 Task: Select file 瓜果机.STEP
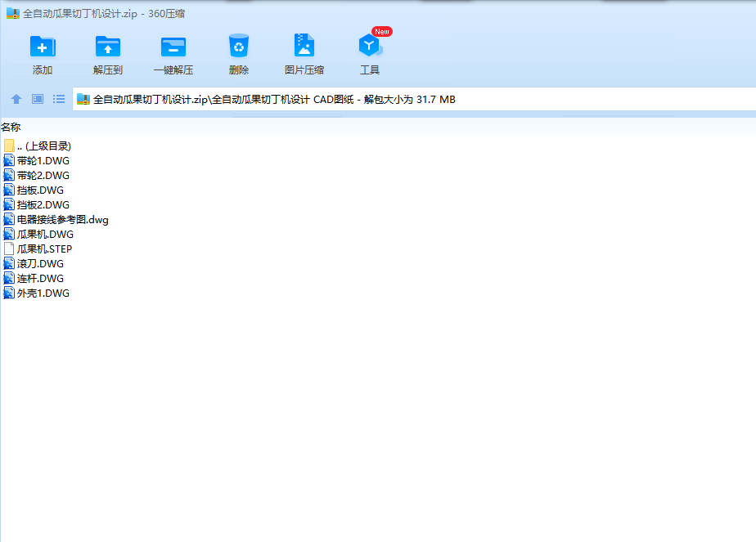click(x=38, y=249)
